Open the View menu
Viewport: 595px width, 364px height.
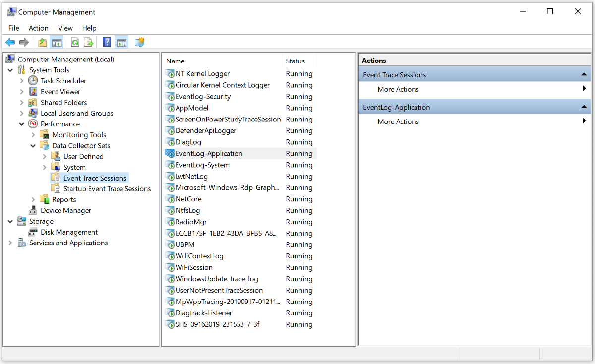tap(65, 28)
